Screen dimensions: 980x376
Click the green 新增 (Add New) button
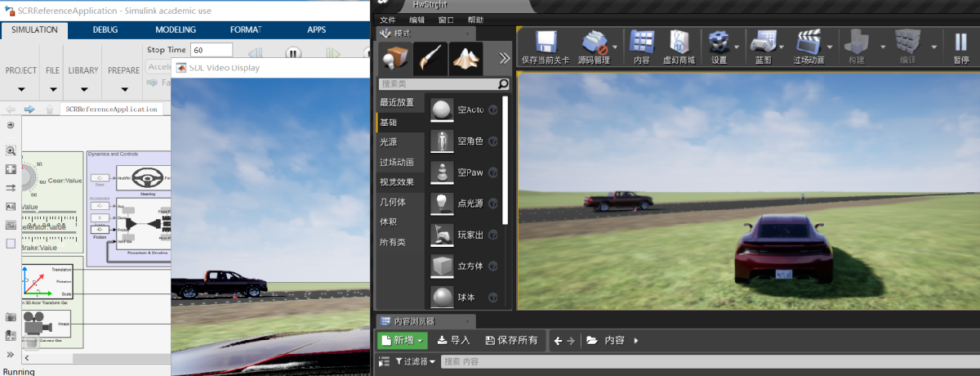pos(402,340)
